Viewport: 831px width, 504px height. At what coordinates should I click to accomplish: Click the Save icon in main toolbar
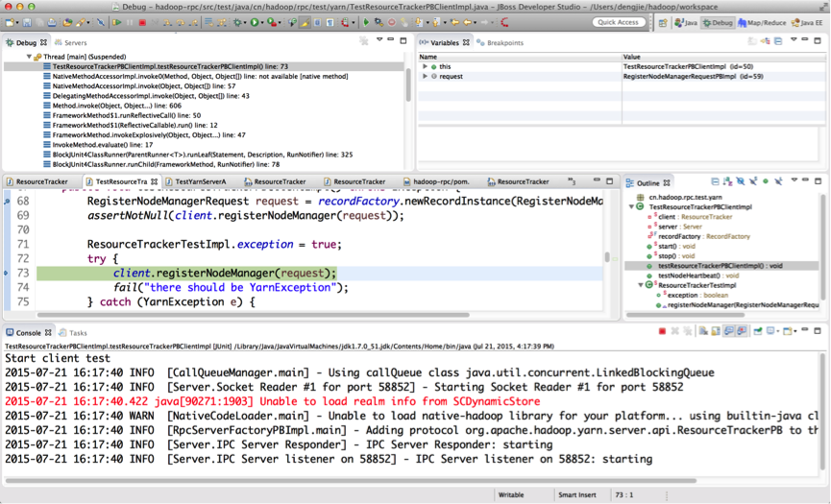[27, 22]
